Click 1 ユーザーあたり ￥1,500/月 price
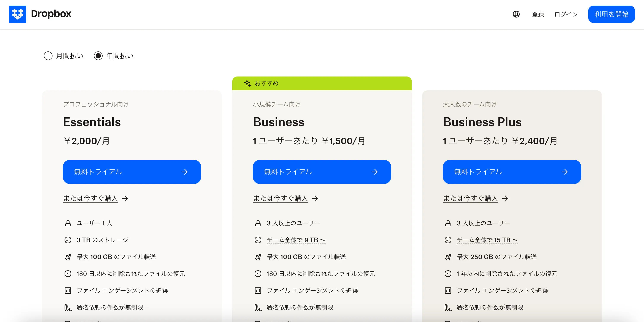 (x=309, y=141)
